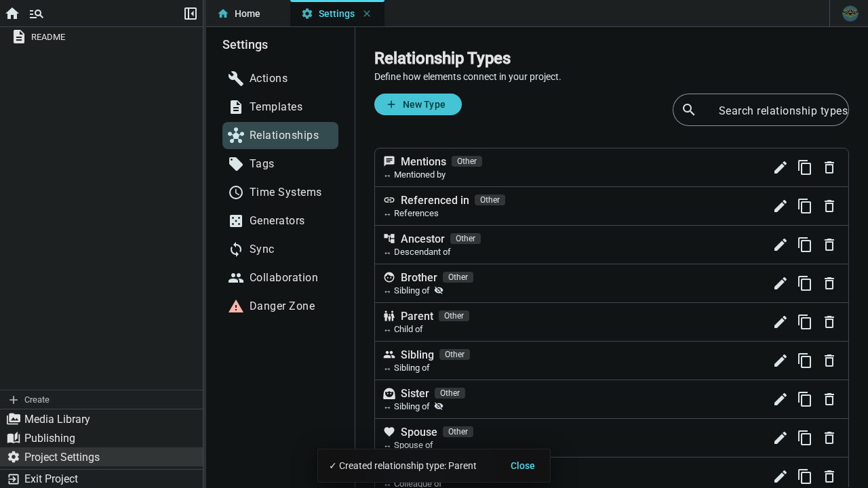Open the Collaboration settings section
Screen dimensions: 868x488
pos(280,278)
